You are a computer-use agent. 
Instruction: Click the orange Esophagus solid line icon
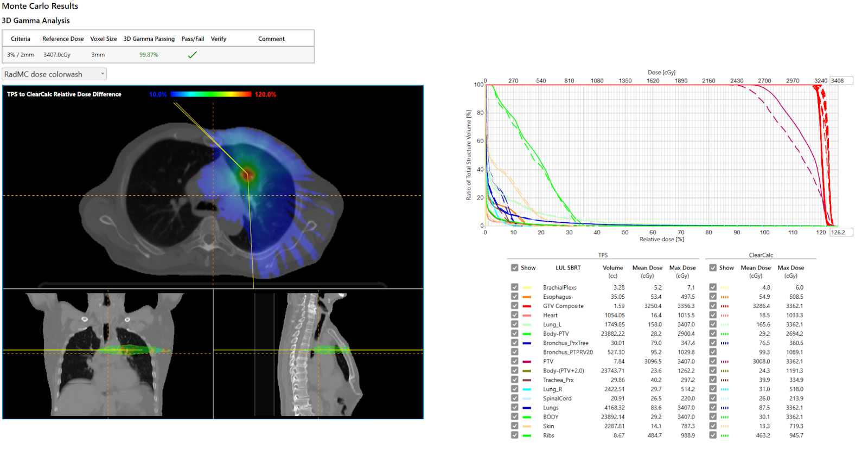(x=527, y=297)
